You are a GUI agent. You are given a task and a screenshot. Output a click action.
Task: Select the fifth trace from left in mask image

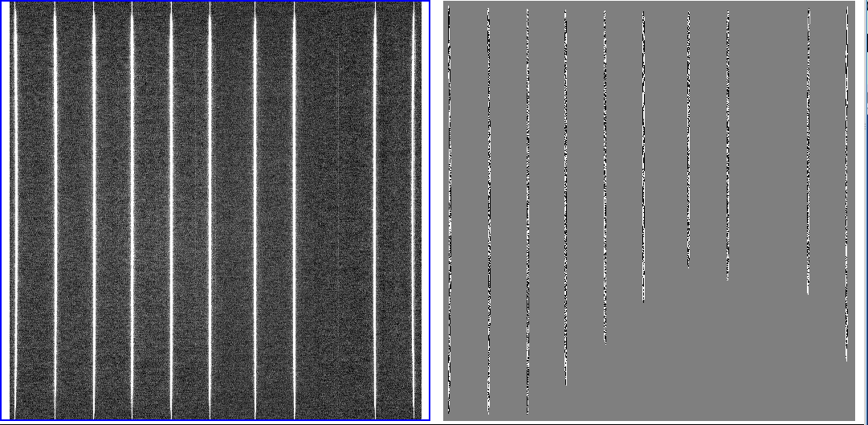pyautogui.click(x=605, y=177)
